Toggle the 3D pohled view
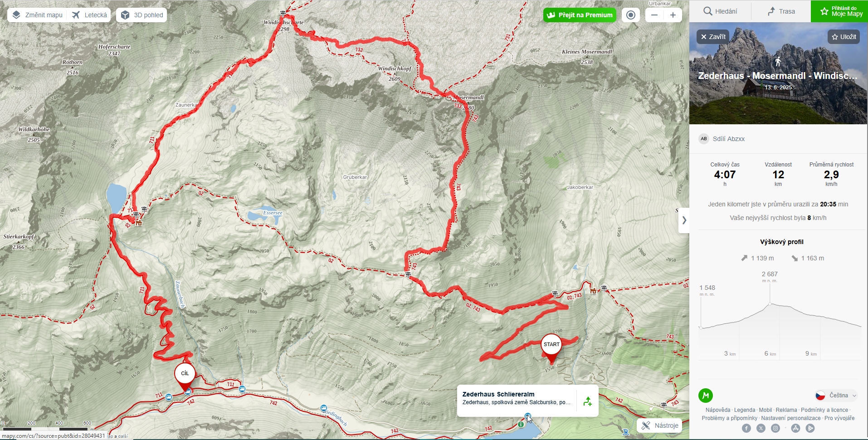The height and width of the screenshot is (440, 868). 142,15
